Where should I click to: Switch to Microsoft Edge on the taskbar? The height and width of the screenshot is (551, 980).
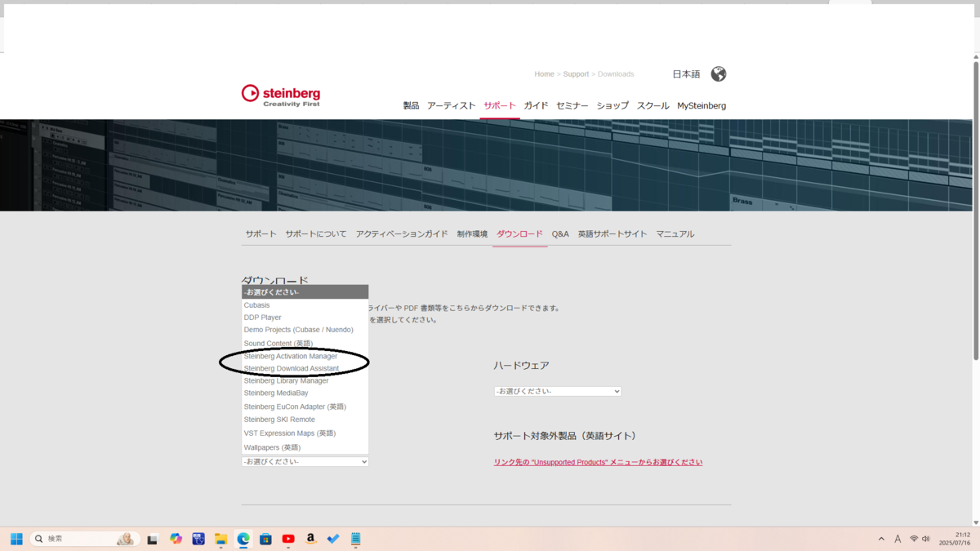tap(243, 539)
